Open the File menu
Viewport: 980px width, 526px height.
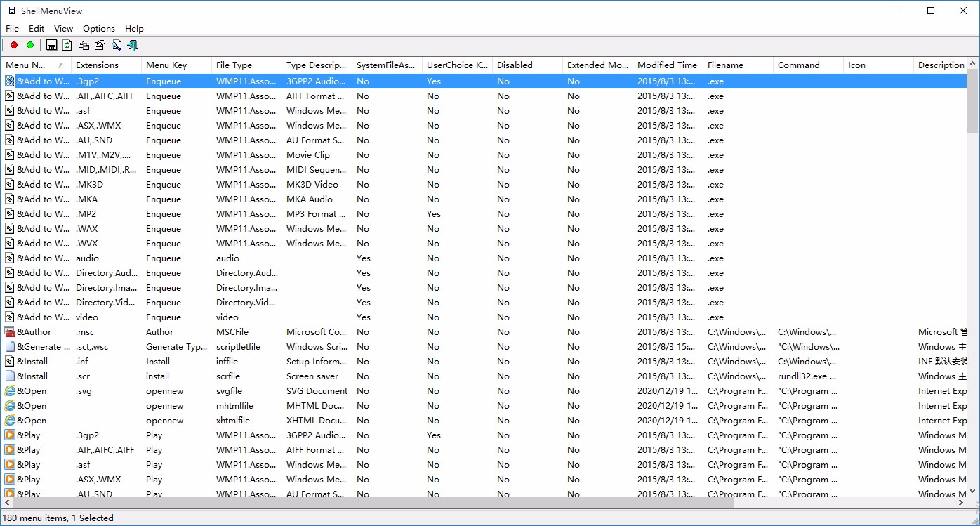(x=12, y=28)
